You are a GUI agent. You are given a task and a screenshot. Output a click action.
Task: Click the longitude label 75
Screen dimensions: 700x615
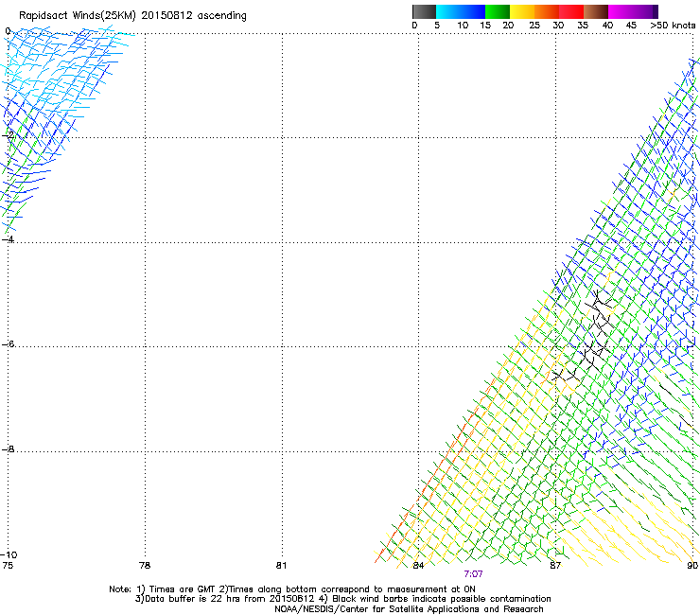8,566
